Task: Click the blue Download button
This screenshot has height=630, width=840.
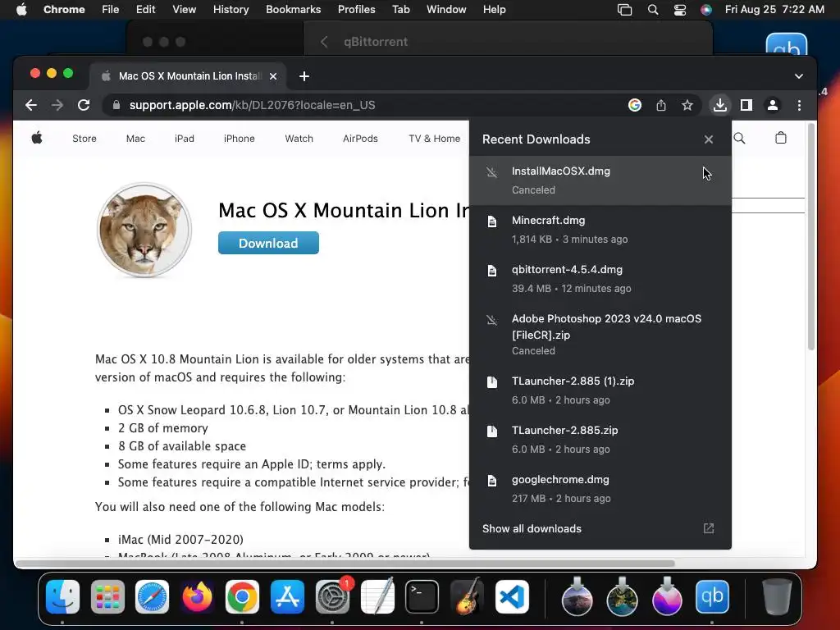Action: point(268,243)
